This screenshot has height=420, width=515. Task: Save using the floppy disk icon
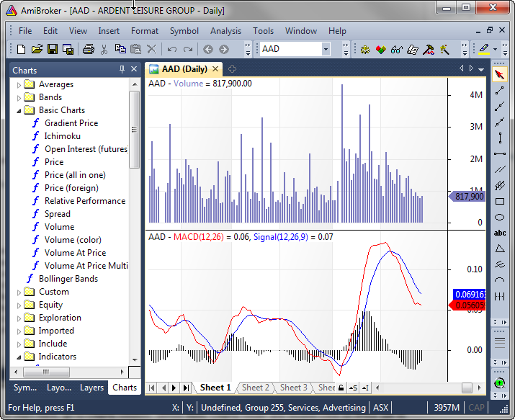(53, 49)
